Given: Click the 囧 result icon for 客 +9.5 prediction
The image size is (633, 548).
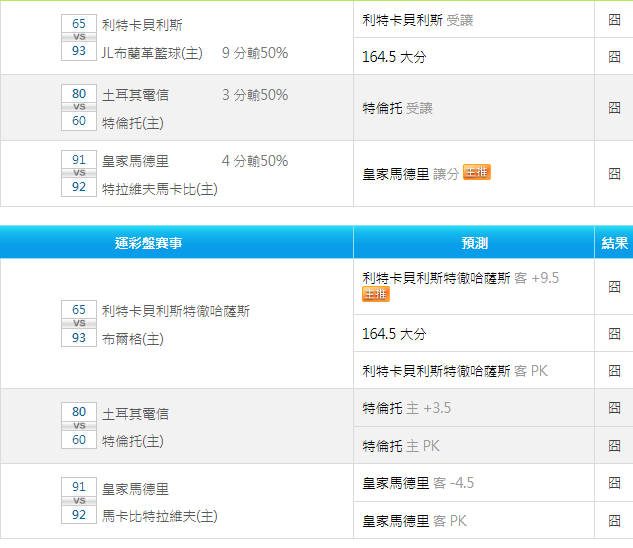Looking at the screenshot, I should tap(614, 286).
